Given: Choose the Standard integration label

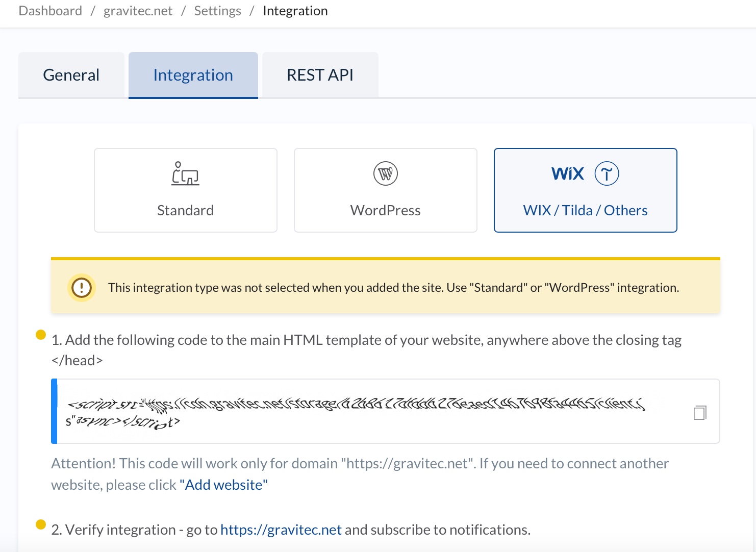Looking at the screenshot, I should [185, 210].
